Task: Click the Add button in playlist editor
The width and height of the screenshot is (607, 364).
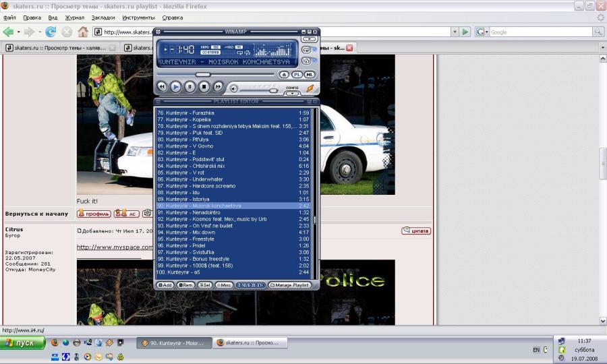Action: 165,285
